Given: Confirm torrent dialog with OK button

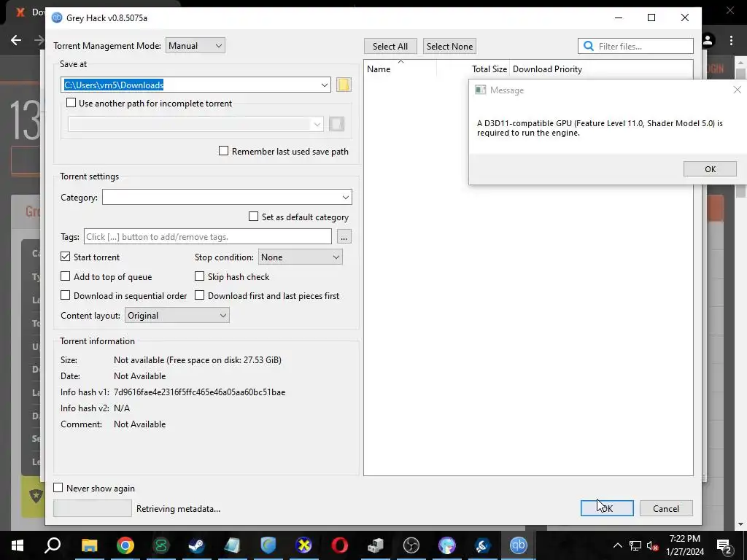Looking at the screenshot, I should click(x=607, y=508).
